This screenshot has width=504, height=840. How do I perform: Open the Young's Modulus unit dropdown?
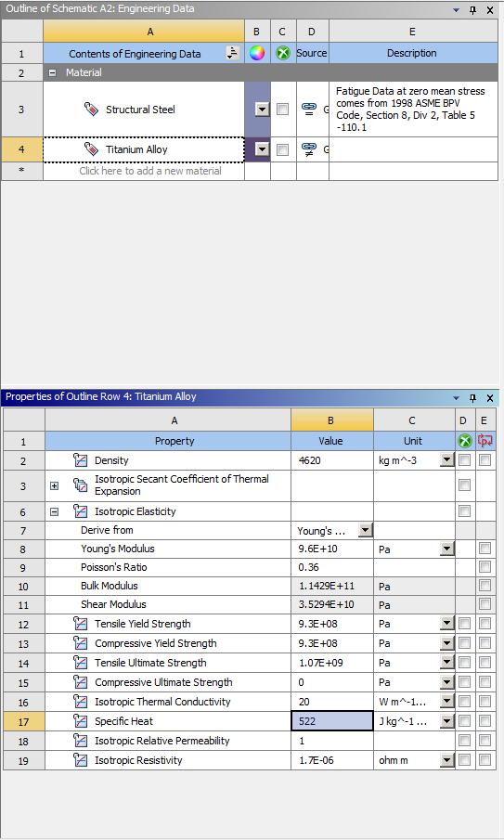(x=447, y=549)
